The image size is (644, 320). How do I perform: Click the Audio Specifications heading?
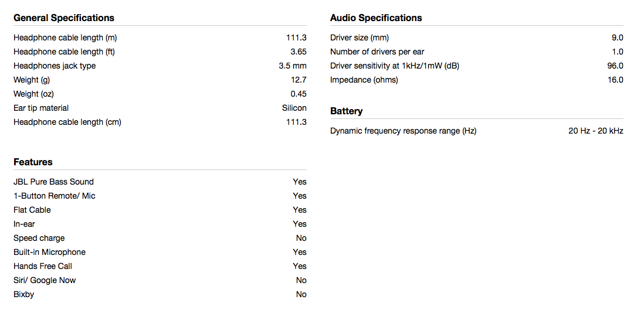[376, 18]
